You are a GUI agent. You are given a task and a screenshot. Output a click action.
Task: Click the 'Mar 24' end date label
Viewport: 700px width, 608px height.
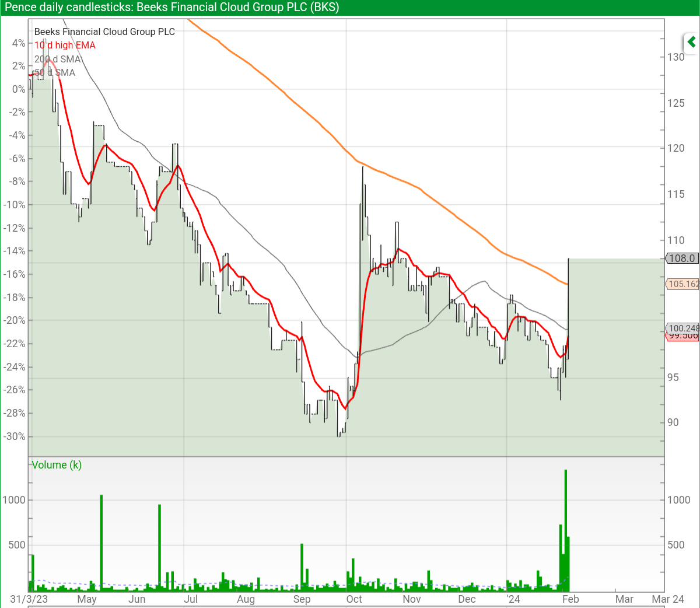(668, 599)
